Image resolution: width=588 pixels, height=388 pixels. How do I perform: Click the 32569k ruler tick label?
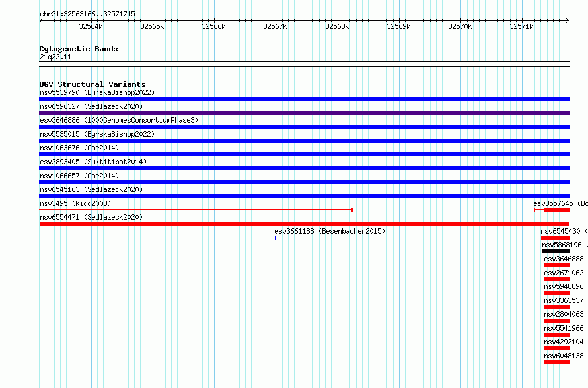(x=398, y=26)
